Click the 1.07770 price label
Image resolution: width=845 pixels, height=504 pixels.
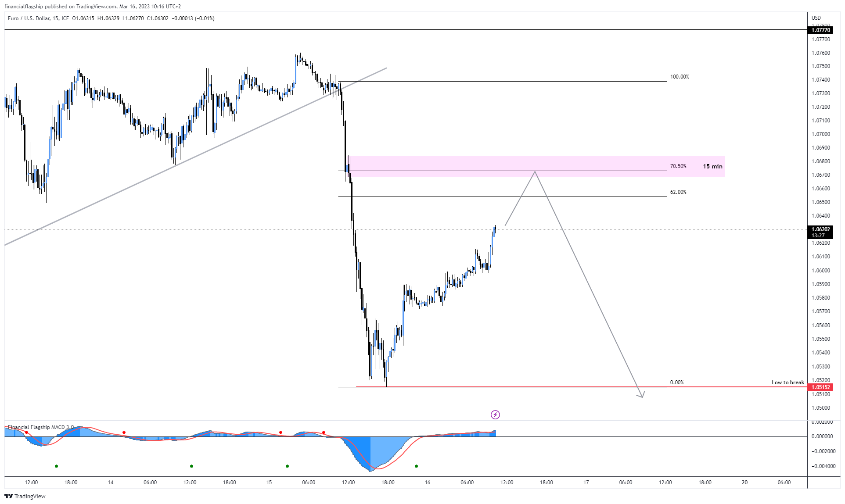tap(820, 30)
